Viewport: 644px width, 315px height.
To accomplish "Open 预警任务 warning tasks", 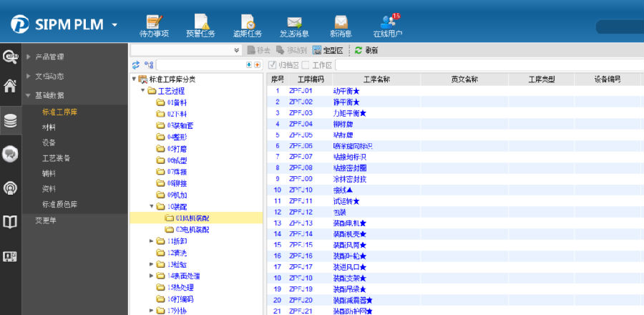I will 200,25.
